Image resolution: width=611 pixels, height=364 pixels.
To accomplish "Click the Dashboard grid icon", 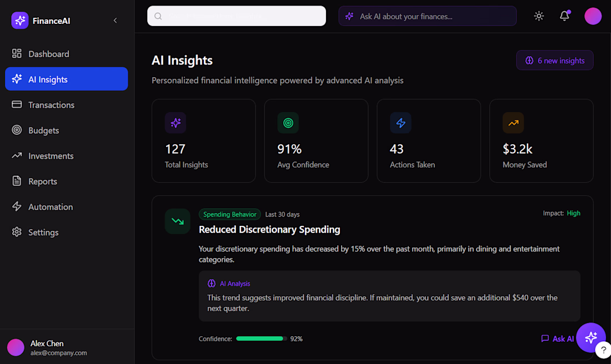I will pyautogui.click(x=17, y=53).
